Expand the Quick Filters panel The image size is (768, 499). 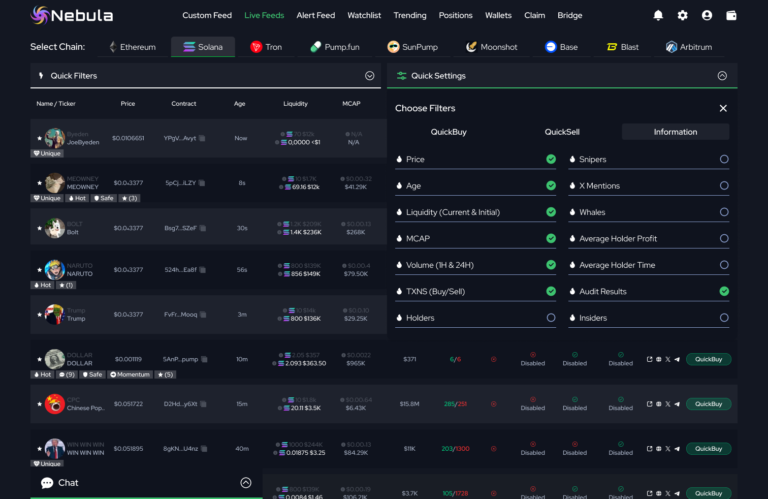(369, 75)
